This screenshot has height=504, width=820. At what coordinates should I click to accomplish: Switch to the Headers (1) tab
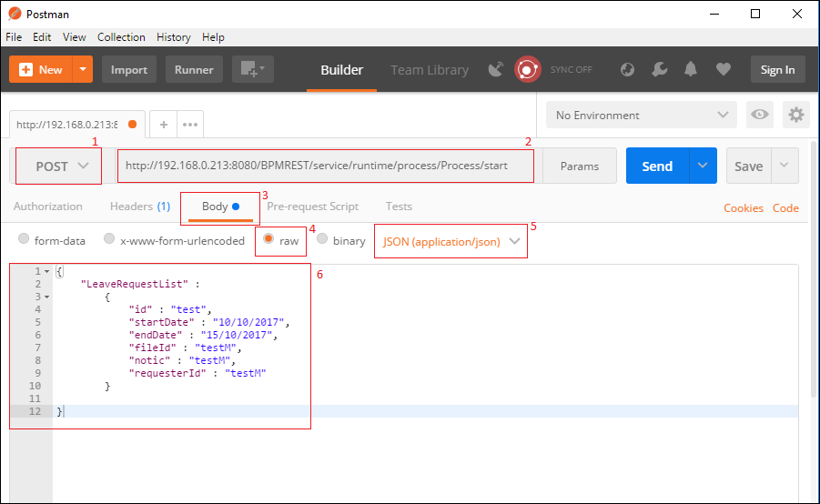click(x=140, y=207)
